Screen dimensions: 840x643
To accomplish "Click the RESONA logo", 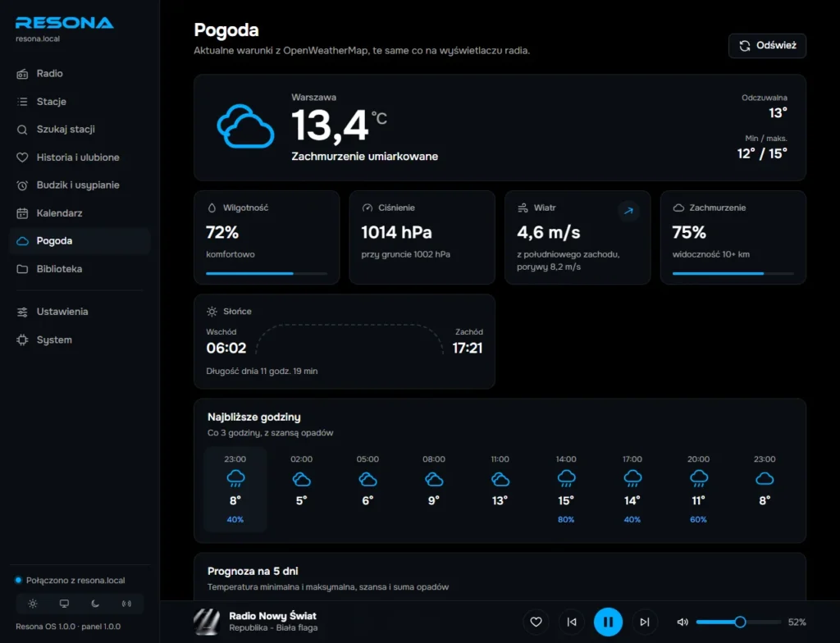I will pos(64,22).
